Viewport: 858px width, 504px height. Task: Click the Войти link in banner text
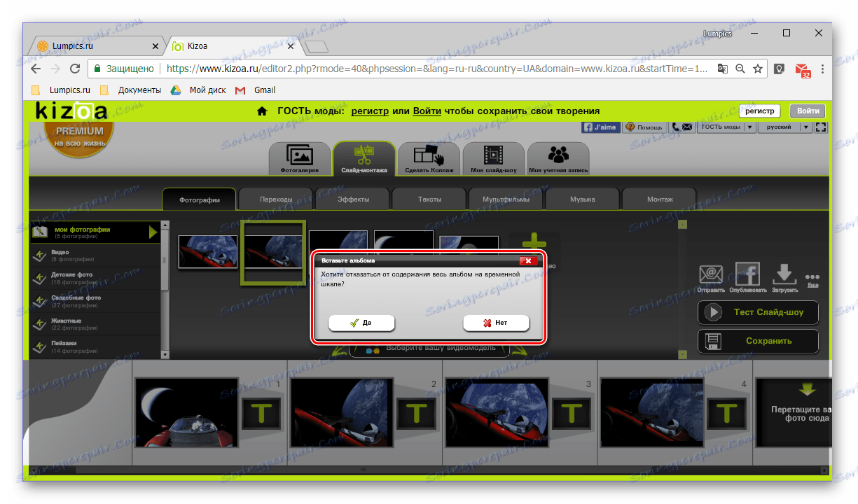(x=427, y=111)
